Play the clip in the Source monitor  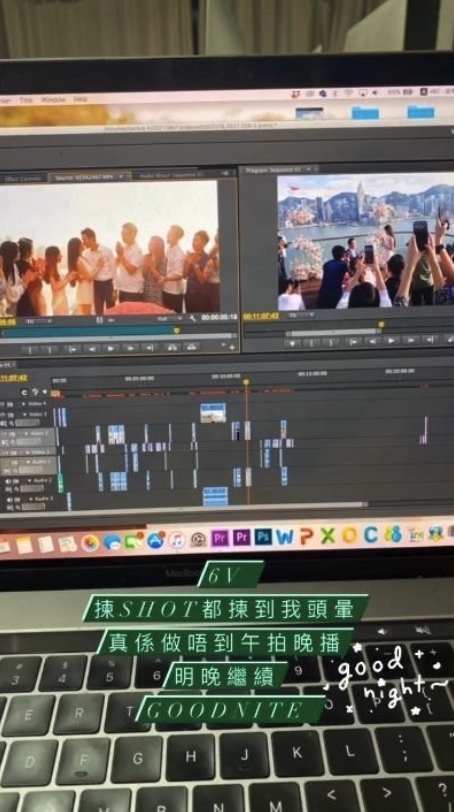(110, 348)
